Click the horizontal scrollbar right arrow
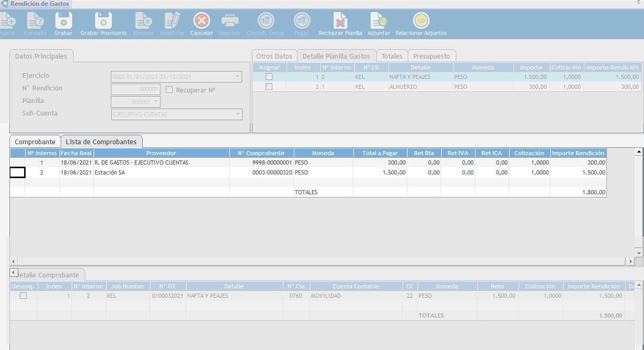This screenshot has width=644, height=350. coord(630,260)
